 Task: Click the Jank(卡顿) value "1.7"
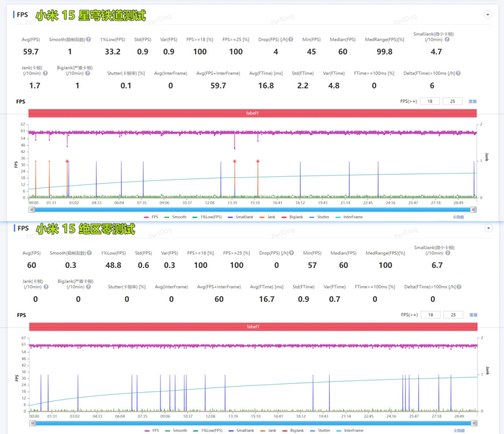coord(35,86)
